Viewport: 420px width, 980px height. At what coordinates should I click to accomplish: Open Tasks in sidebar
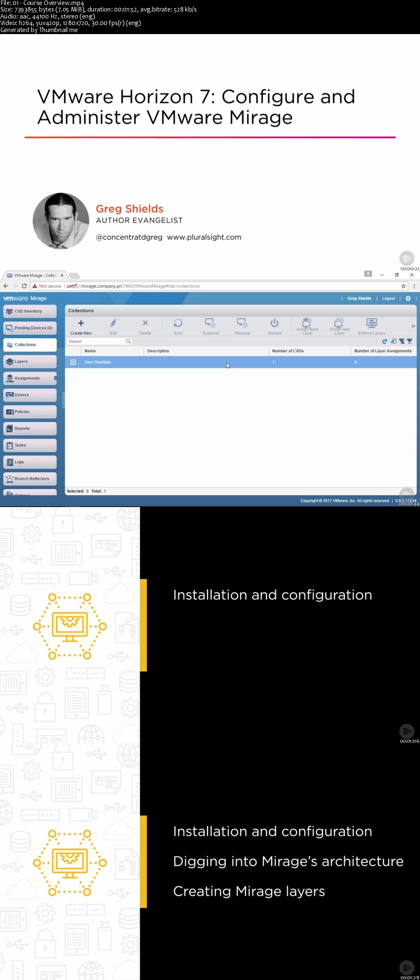tap(30, 445)
